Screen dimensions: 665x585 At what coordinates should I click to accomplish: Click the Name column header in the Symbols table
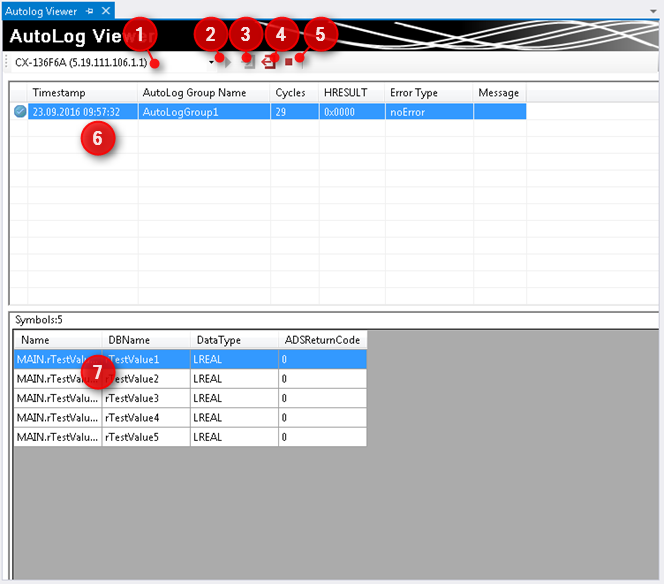point(58,340)
